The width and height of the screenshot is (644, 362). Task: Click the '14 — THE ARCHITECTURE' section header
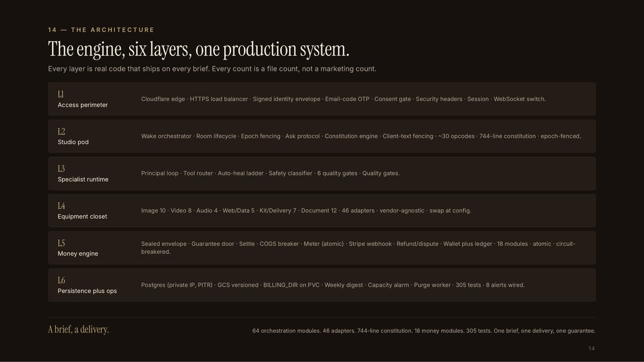[101, 29]
